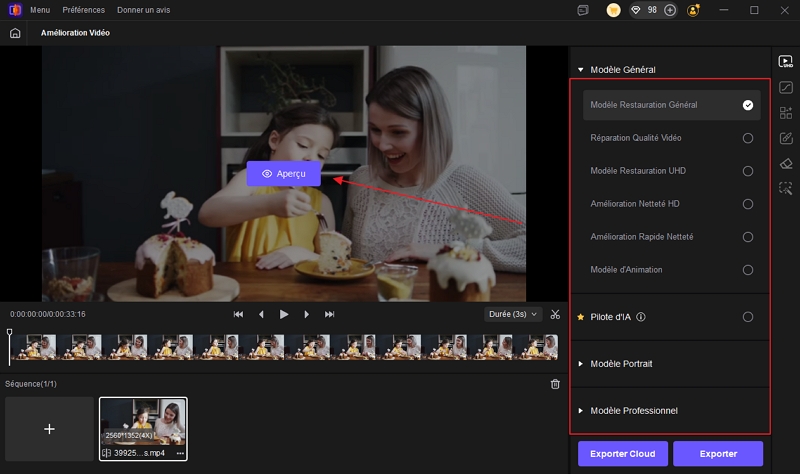Select the eraser tool in right sidebar
800x474 pixels.
(x=785, y=163)
